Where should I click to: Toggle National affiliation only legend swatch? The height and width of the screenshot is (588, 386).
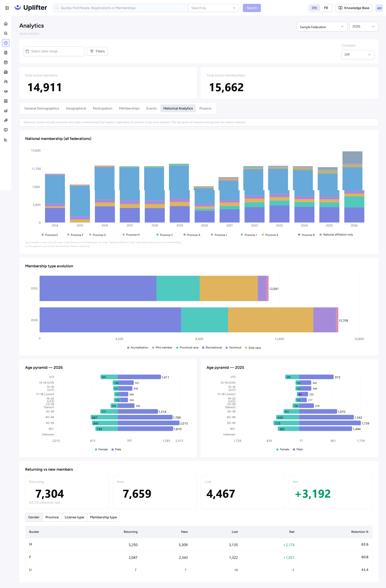320,235
